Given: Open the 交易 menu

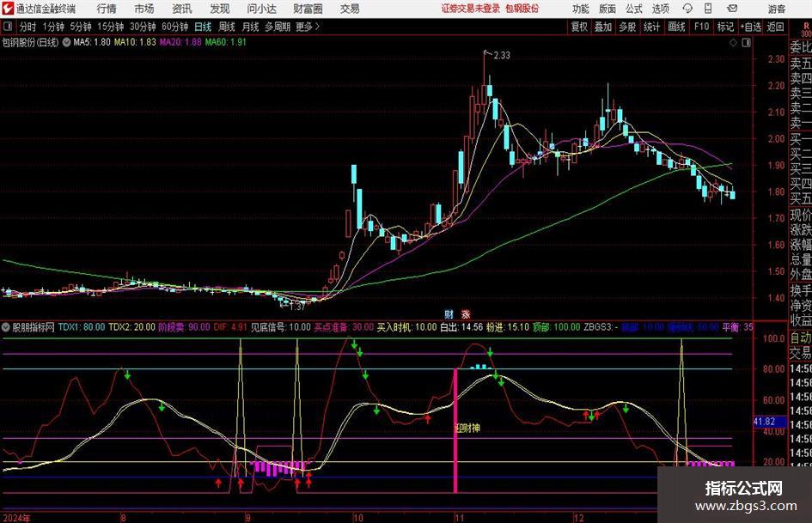Looking at the screenshot, I should pos(350,9).
